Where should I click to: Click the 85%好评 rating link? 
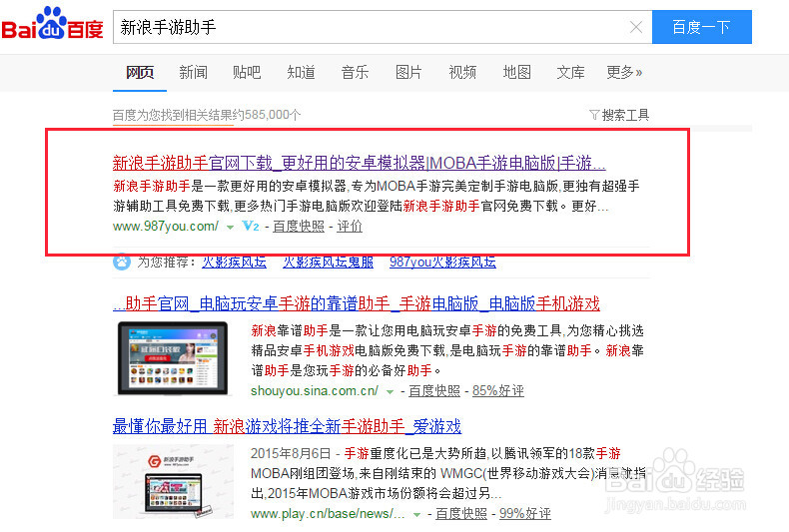(498, 390)
